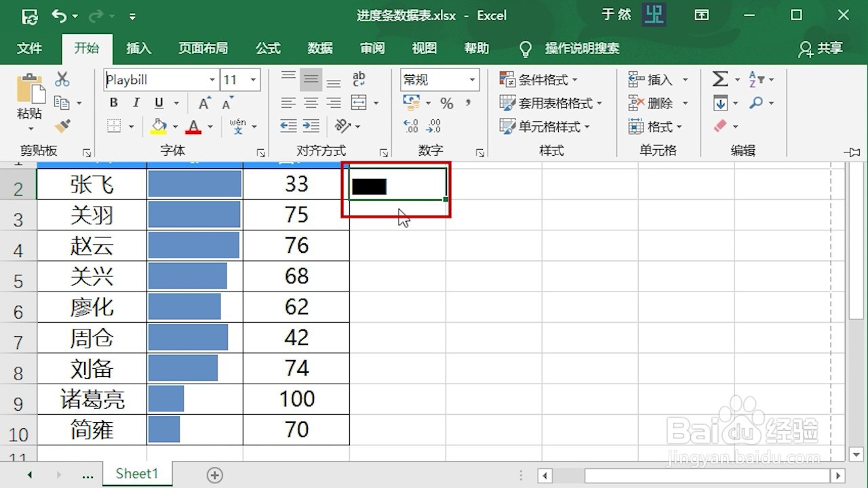Open the 字体颜色 red color swatch

click(x=193, y=126)
